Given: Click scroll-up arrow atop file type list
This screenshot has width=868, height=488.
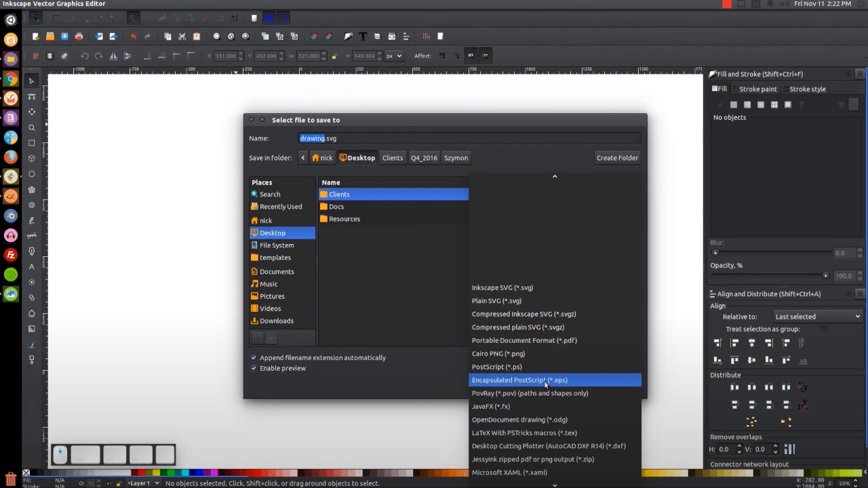Looking at the screenshot, I should (x=555, y=176).
